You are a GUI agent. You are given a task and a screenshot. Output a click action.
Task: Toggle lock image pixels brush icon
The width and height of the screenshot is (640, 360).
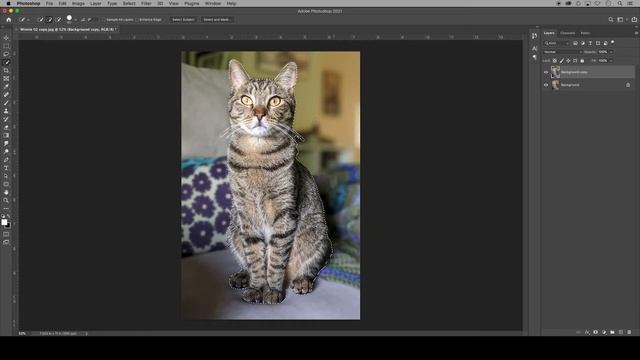click(562, 61)
